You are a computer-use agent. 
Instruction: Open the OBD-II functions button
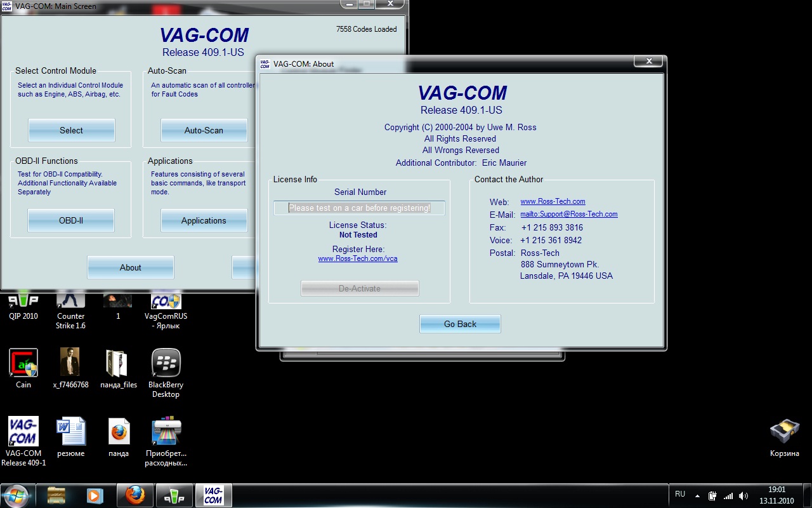point(71,220)
